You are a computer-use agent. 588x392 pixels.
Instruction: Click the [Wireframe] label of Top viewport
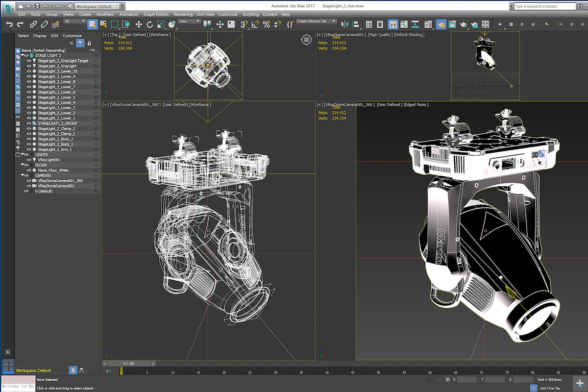click(160, 35)
